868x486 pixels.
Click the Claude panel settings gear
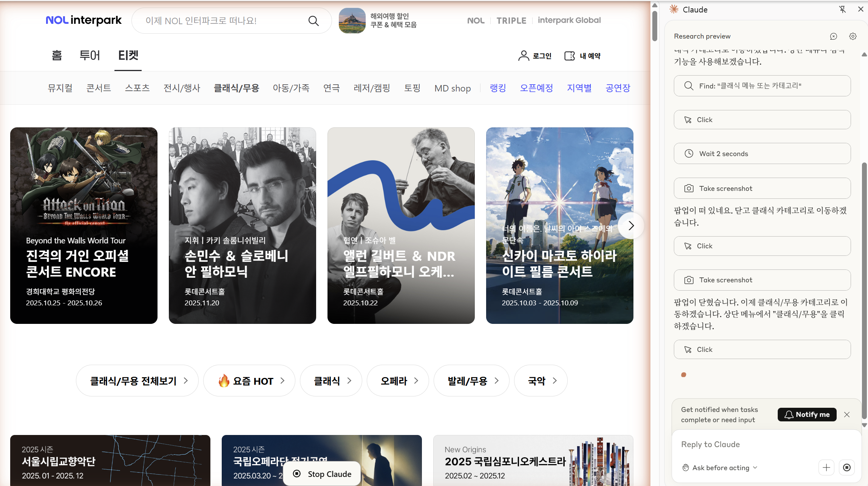coord(853,36)
